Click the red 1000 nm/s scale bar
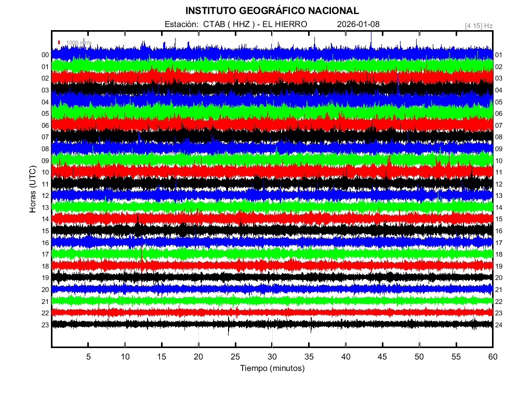 point(59,43)
